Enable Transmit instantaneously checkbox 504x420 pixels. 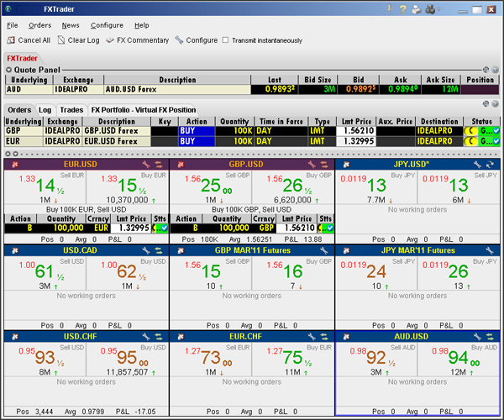coord(226,40)
